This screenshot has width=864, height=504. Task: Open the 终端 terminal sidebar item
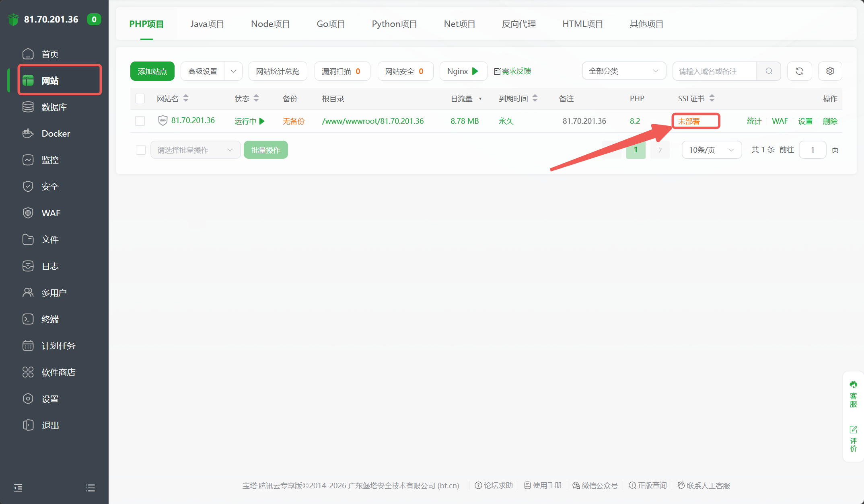tap(50, 319)
